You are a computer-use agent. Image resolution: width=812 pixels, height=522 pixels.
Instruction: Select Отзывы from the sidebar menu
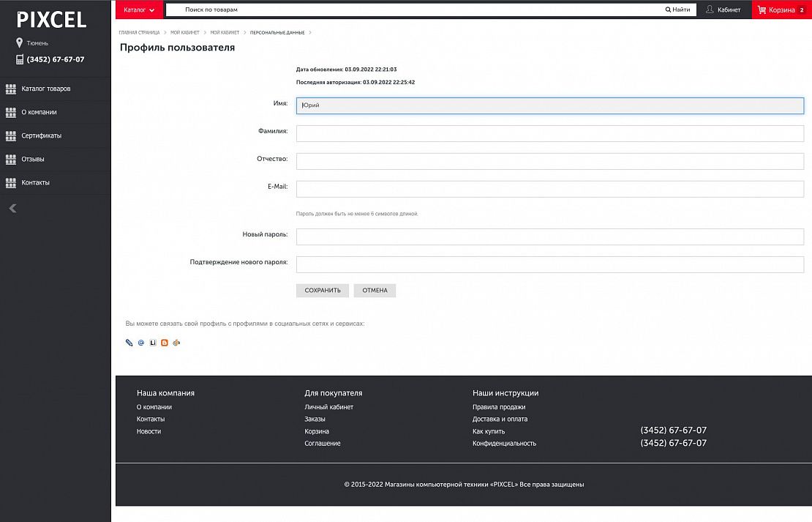[x=32, y=159]
